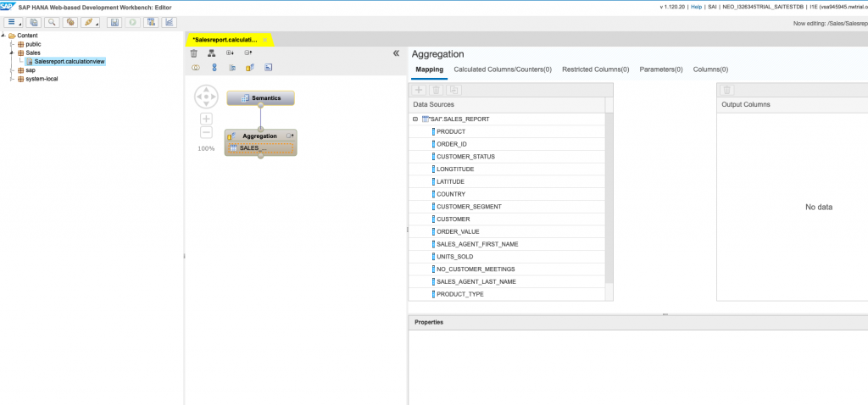Screen dimensions: 868x405
Task: Select the LATITUDE column
Action: pyautogui.click(x=507, y=181)
